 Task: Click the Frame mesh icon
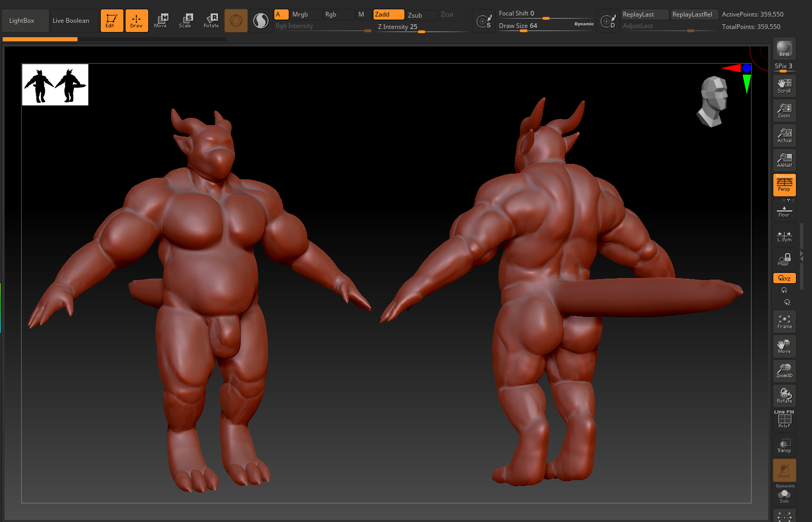(x=784, y=321)
